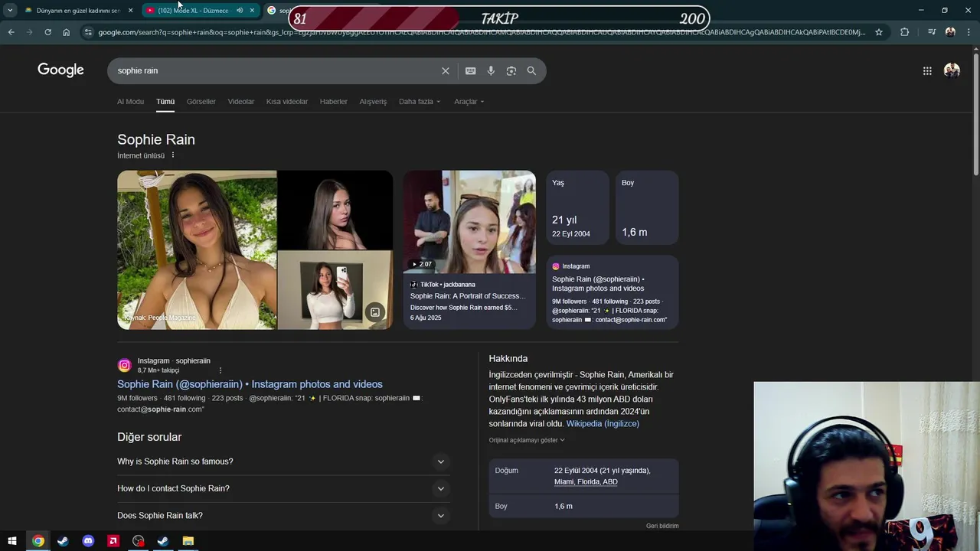Open the Chrome tab search arrow
The image size is (980, 551).
pos(10,11)
